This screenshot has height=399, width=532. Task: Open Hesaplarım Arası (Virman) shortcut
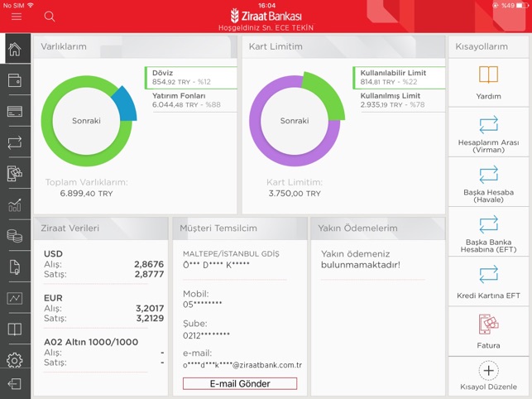pos(488,132)
